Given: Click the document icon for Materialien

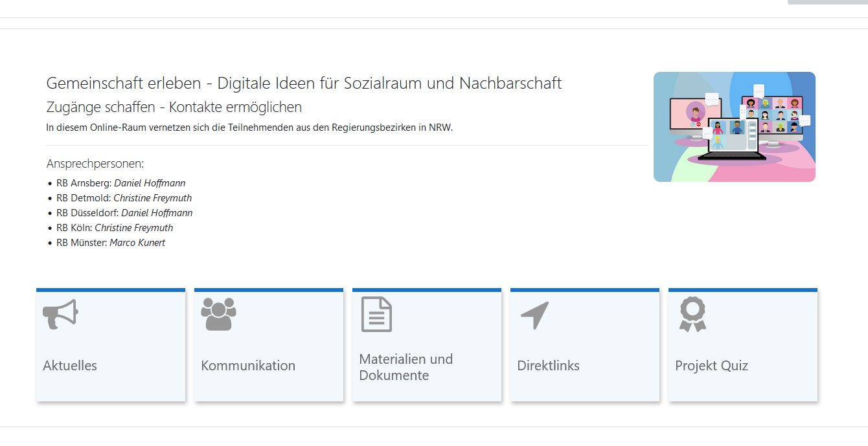Looking at the screenshot, I should [x=376, y=315].
